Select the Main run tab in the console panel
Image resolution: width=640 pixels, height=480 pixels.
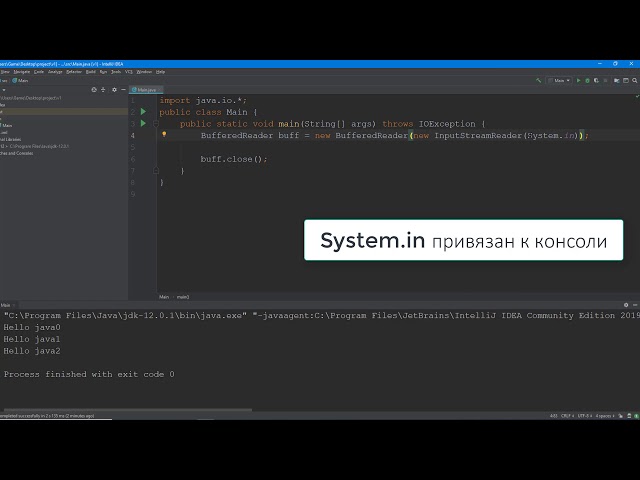point(6,305)
